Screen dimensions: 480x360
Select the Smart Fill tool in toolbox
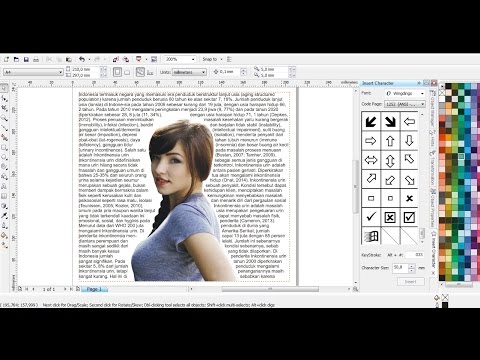click(4, 137)
